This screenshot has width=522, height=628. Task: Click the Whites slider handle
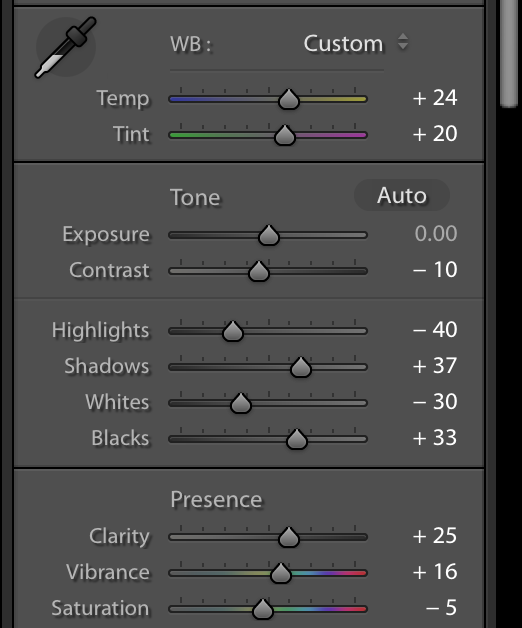pos(241,403)
